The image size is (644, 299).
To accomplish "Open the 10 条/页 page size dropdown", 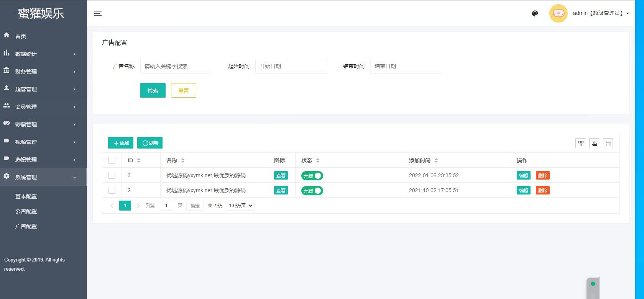I will 240,206.
